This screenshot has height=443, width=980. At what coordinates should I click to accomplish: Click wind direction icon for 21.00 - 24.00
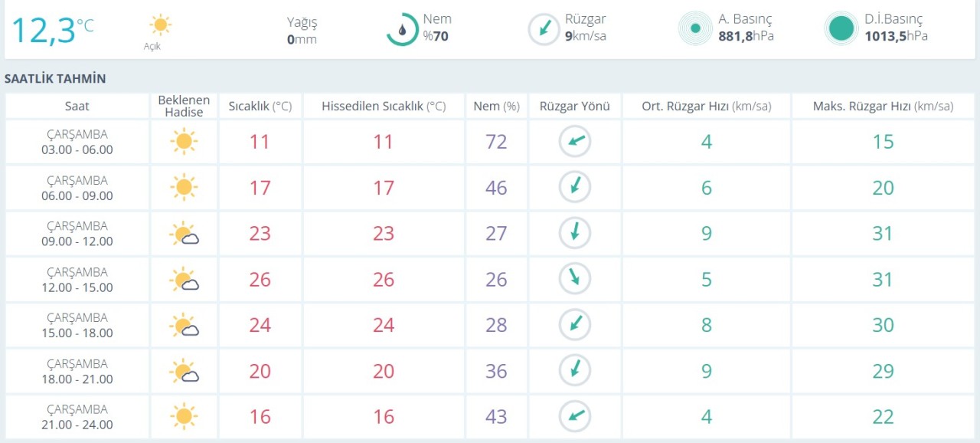[x=574, y=417]
